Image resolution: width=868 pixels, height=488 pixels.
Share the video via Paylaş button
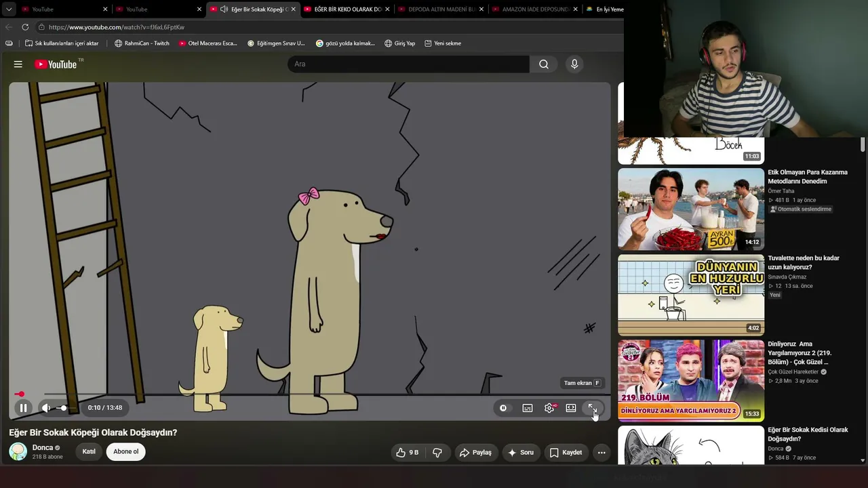(x=475, y=453)
